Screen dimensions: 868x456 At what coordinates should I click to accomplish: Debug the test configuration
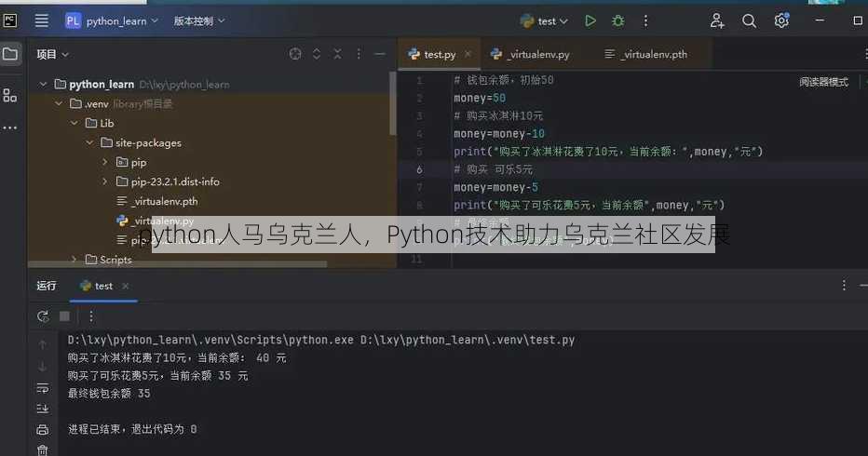(x=617, y=21)
